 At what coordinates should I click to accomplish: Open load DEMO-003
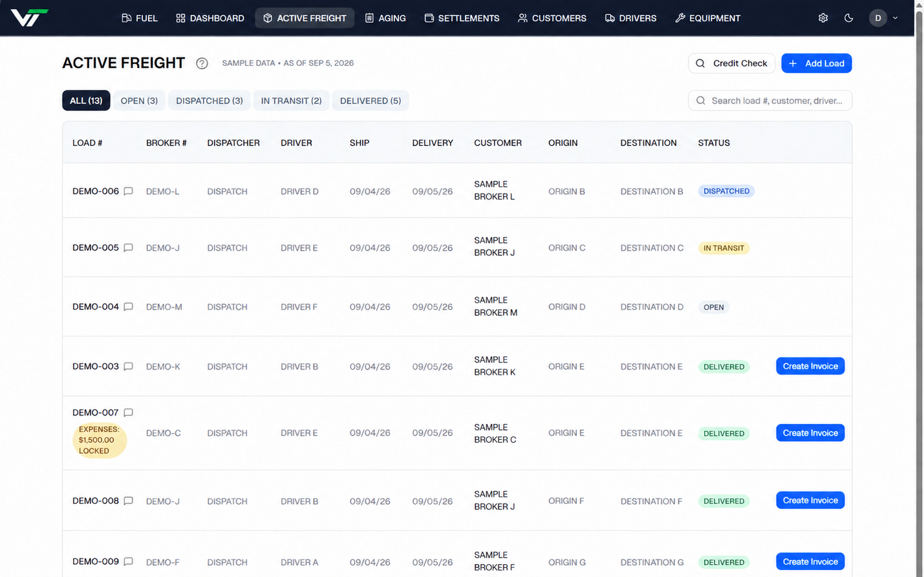click(96, 366)
